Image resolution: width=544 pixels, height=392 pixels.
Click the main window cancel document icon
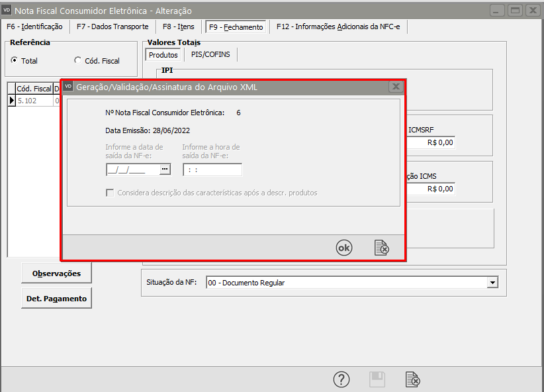point(412,379)
